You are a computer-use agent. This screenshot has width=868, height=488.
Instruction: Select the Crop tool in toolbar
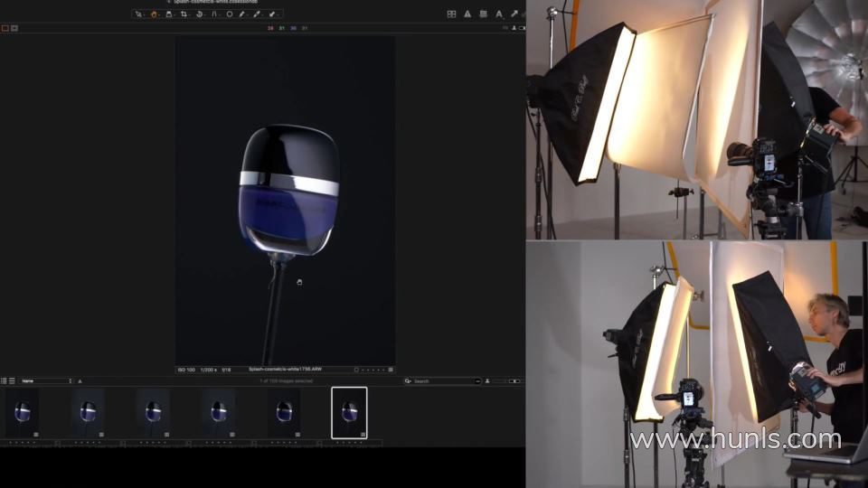[x=184, y=14]
